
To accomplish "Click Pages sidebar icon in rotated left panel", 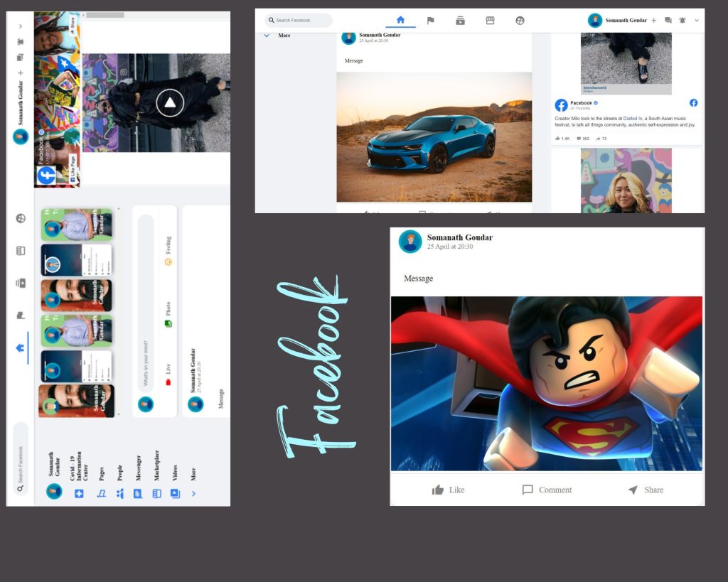I will click(101, 493).
